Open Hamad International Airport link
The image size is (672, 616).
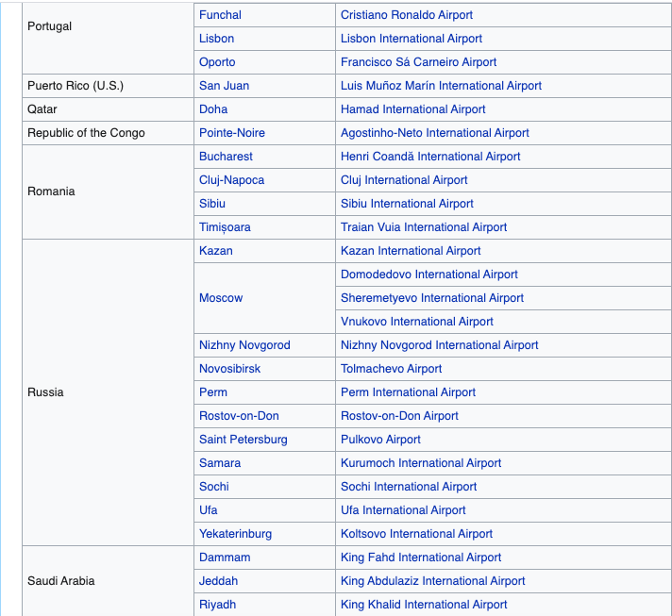point(412,109)
